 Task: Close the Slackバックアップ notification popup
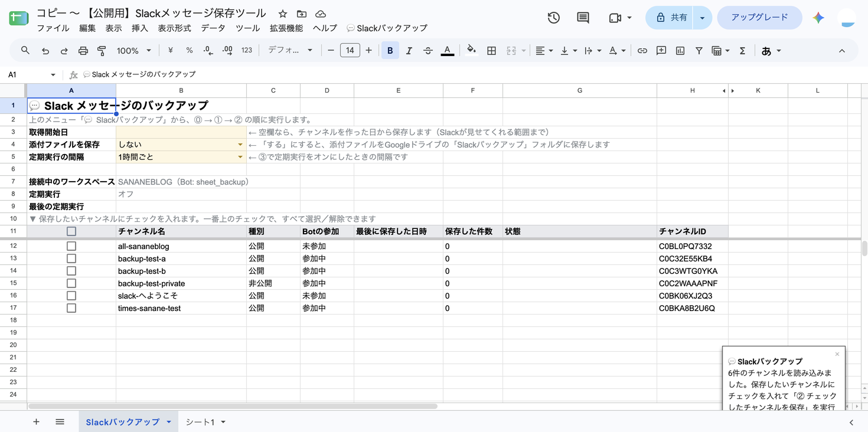(x=837, y=354)
